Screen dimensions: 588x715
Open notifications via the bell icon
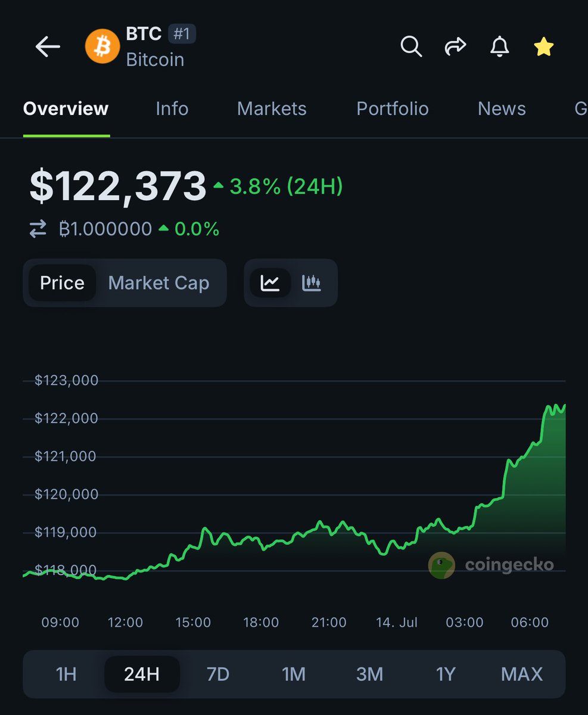pos(500,46)
